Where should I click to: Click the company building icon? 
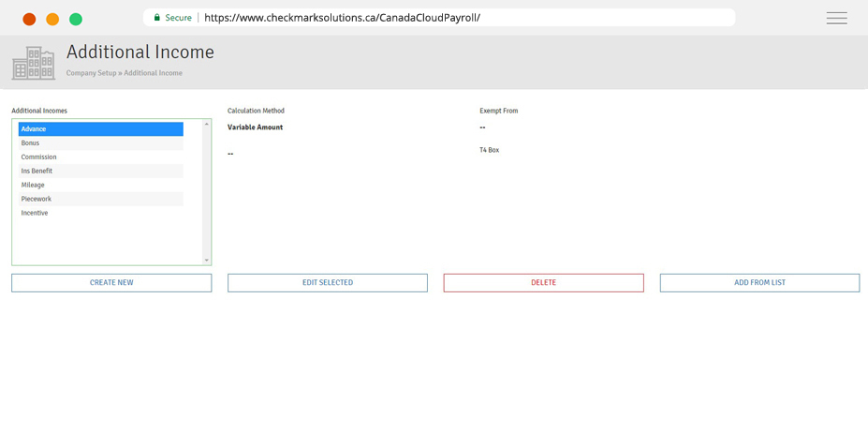pos(34,64)
